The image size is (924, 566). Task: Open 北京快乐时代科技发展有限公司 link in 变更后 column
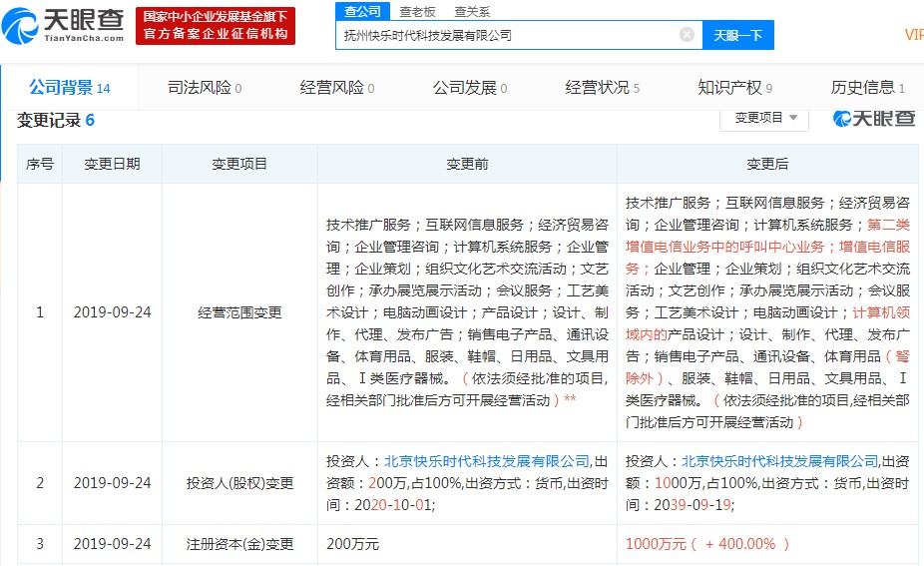point(779,461)
